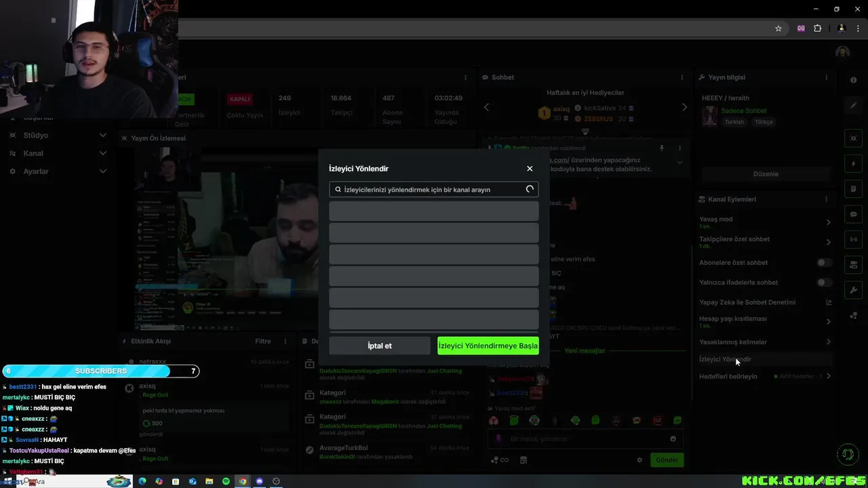Screen dimensions: 868x488
Task: Expand Yavaş mod options
Action: tap(828, 222)
